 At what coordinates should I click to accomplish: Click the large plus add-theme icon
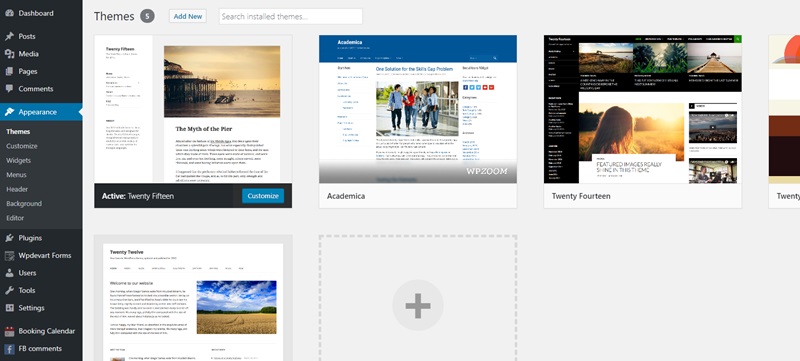418,305
